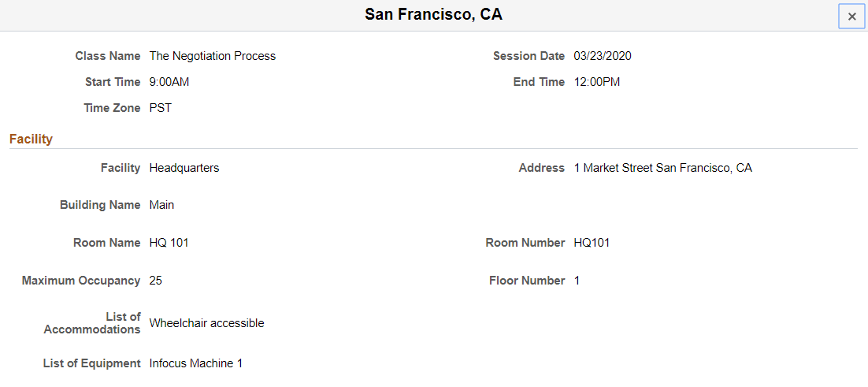
Task: Click the maximum occupancy value 25
Action: 156,281
